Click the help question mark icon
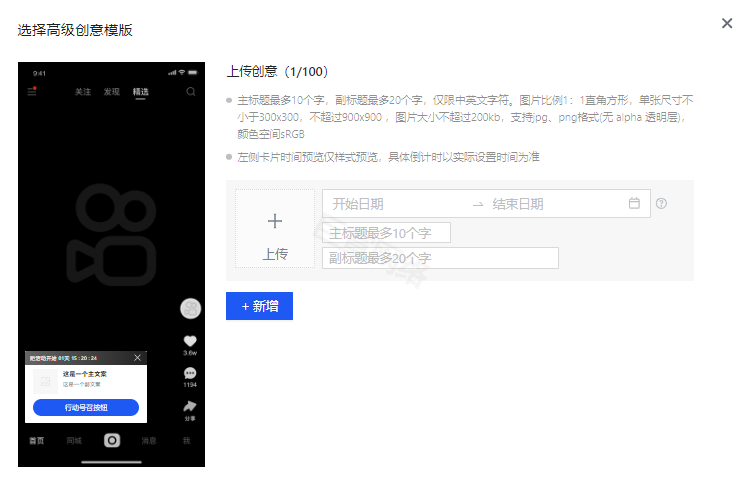Viewport: 743px width, 502px height. [661, 203]
